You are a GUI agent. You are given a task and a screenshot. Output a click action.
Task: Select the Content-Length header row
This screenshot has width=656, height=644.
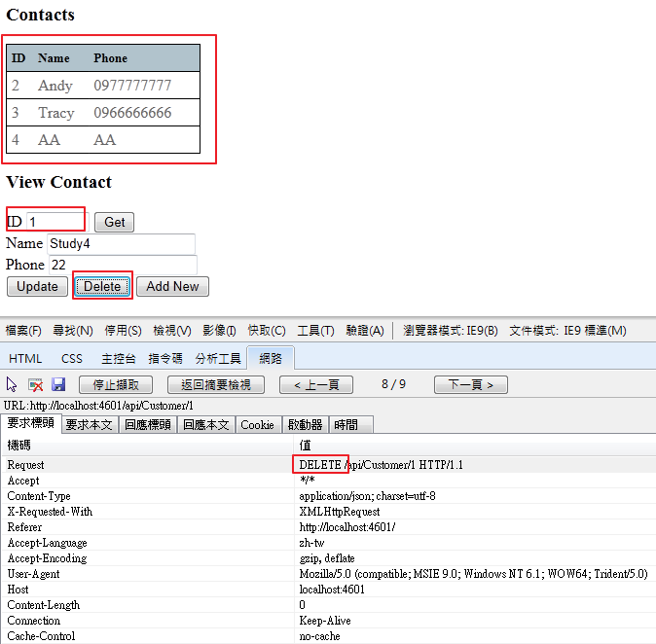coord(328,605)
